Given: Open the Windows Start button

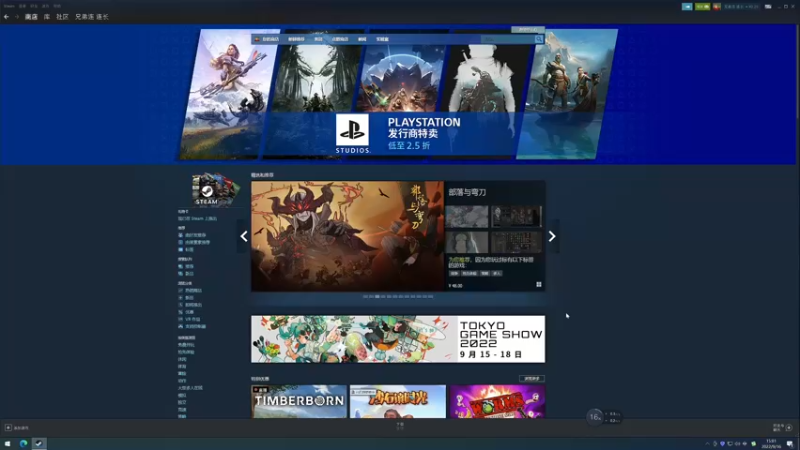Looking at the screenshot, I should coord(7,443).
